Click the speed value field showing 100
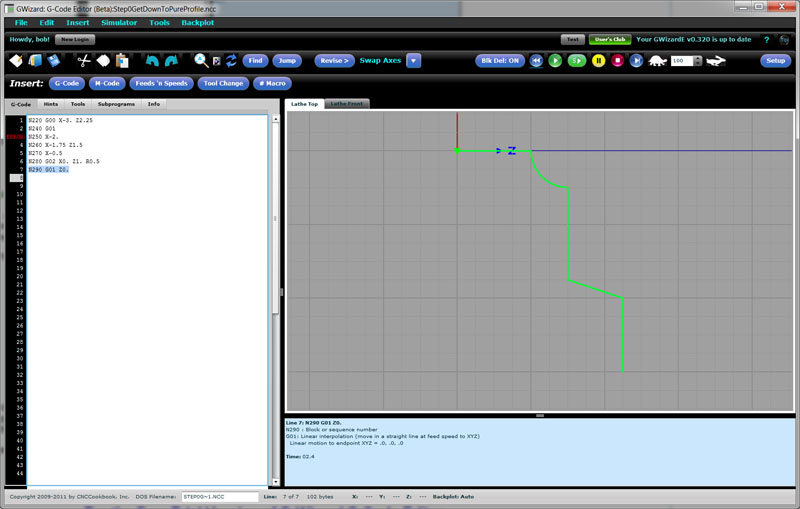The height and width of the screenshot is (509, 800). click(x=682, y=61)
